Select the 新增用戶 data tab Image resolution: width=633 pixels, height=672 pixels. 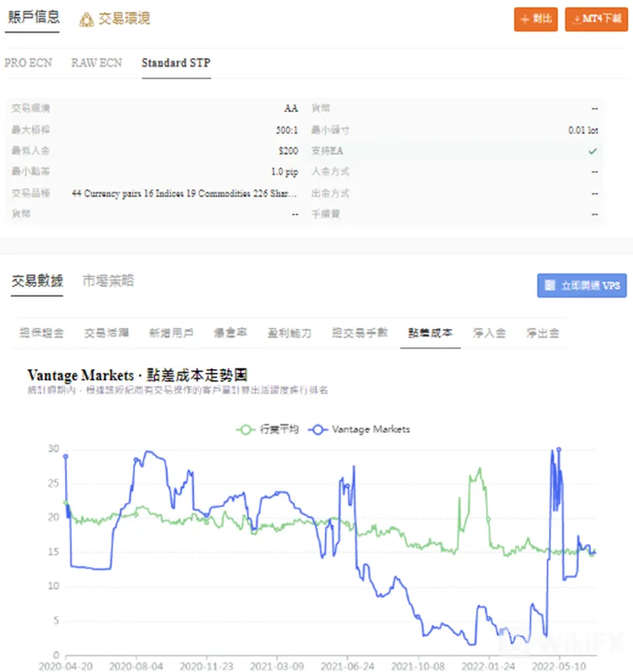coord(171,333)
